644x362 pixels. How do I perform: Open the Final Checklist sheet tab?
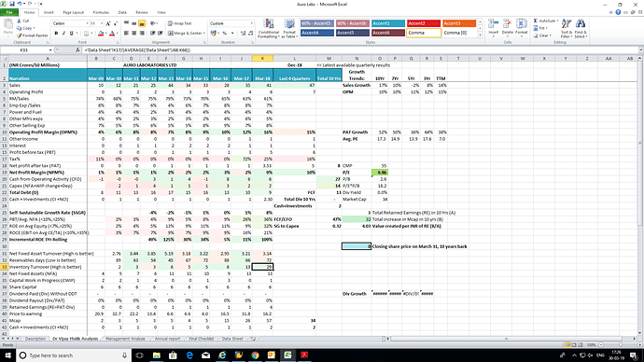202,339
